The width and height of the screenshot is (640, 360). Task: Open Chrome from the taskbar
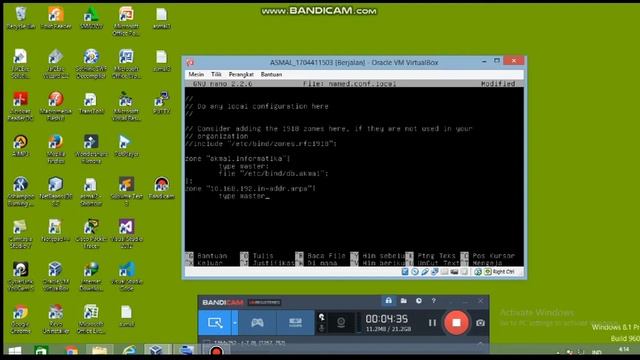71,351
